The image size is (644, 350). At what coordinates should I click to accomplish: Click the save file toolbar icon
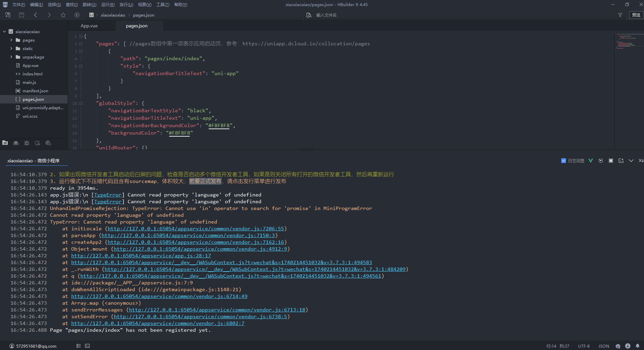pyautogui.click(x=22, y=15)
